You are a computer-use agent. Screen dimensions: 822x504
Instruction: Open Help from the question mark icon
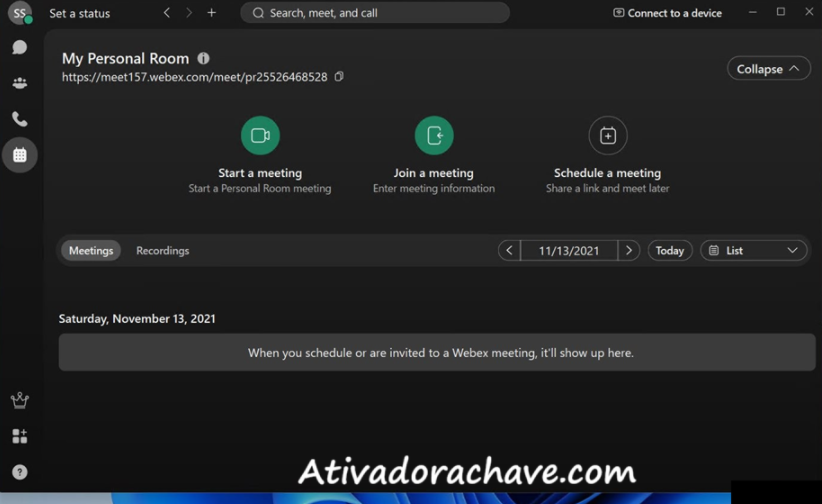pos(20,472)
